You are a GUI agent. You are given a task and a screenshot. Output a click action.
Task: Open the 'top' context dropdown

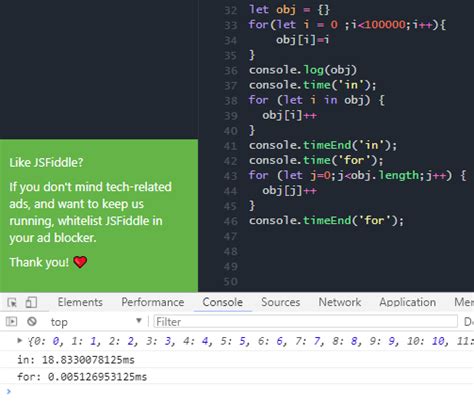pos(96,322)
